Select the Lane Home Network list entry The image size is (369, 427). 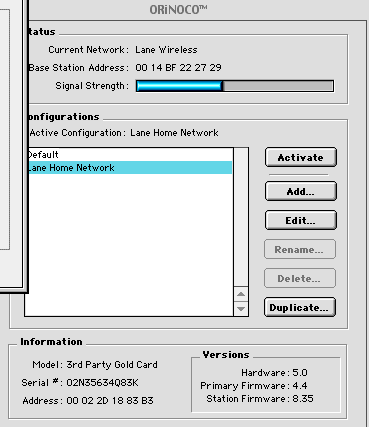130,167
